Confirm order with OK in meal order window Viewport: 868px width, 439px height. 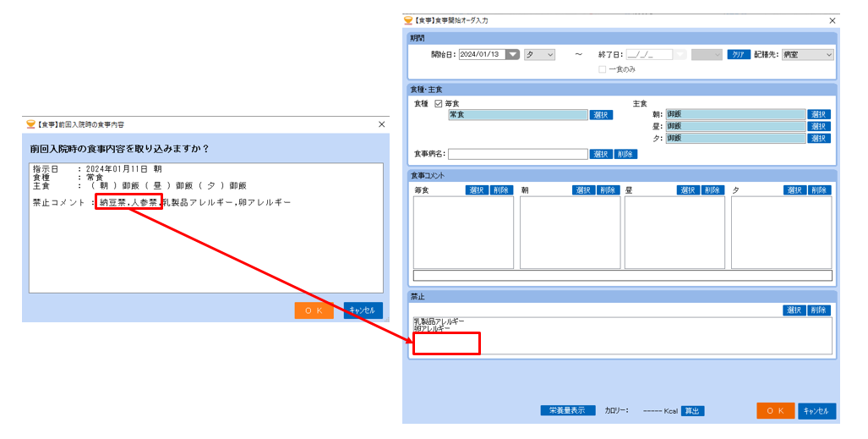(x=776, y=411)
